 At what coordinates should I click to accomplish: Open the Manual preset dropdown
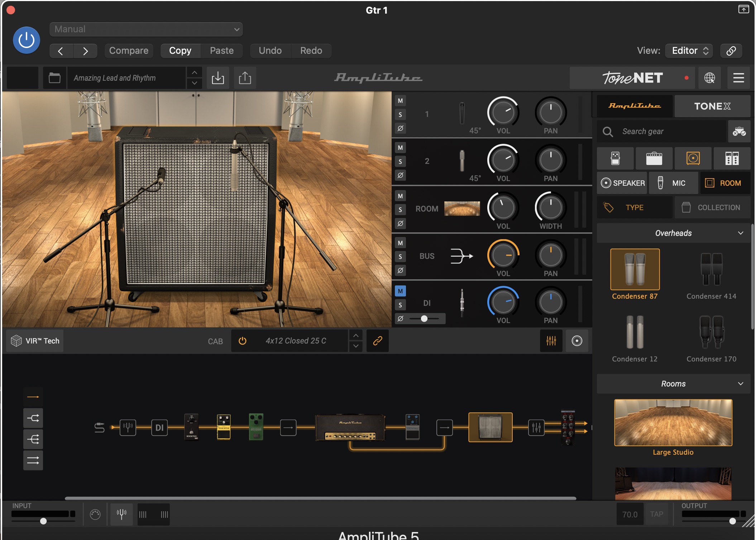[x=146, y=29]
